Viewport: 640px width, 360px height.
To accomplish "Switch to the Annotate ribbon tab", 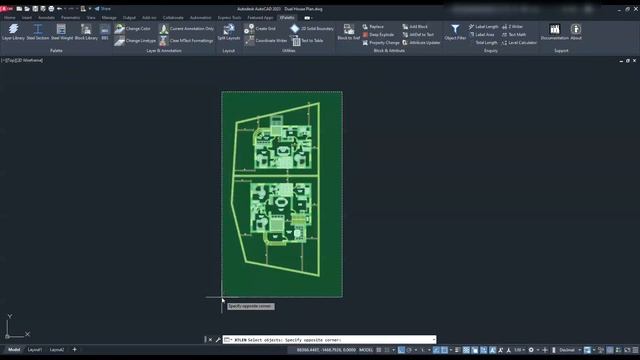I will click(46, 18).
